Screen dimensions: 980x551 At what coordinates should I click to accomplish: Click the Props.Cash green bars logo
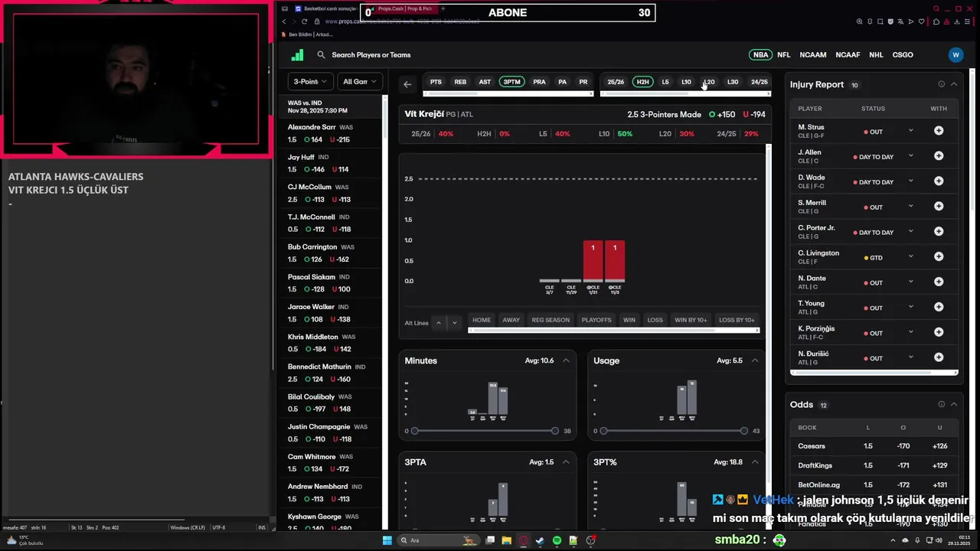[297, 55]
